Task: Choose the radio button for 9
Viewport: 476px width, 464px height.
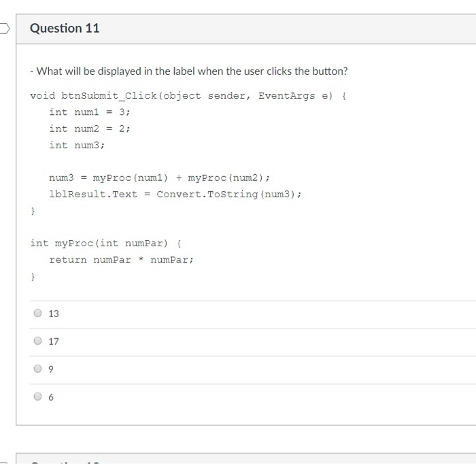Action: pyautogui.click(x=37, y=369)
